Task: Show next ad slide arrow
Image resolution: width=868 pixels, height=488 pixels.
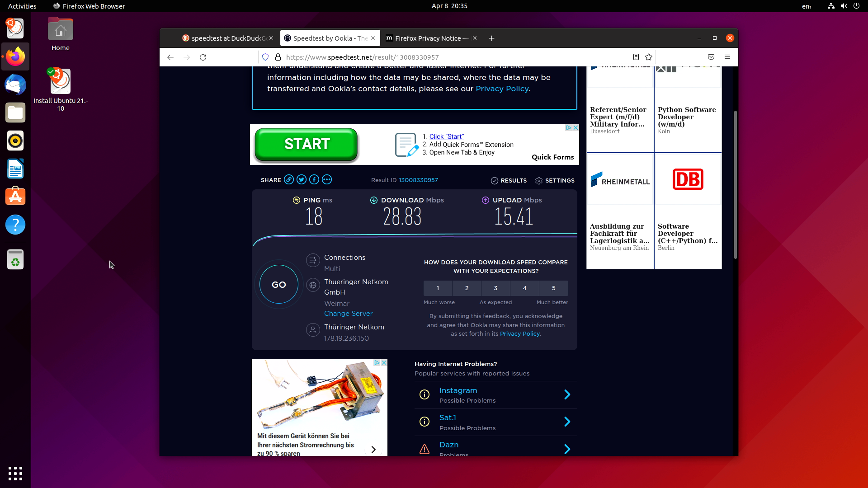Action: coord(373,450)
